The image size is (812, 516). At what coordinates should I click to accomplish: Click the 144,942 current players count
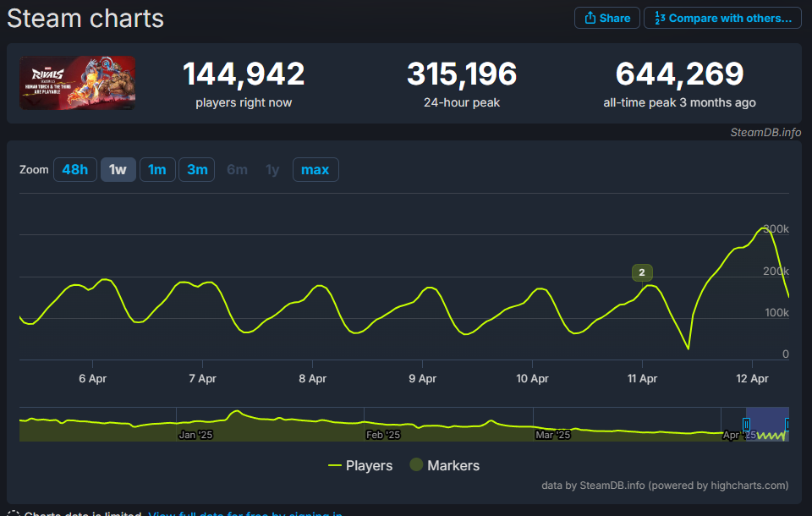[244, 74]
